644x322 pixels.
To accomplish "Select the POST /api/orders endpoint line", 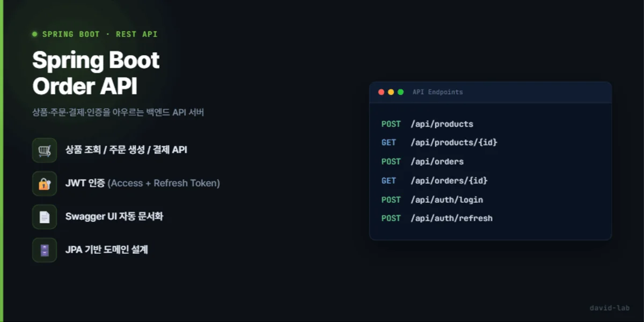I will tap(422, 162).
